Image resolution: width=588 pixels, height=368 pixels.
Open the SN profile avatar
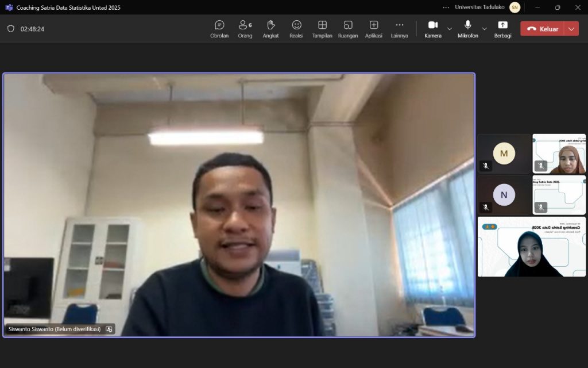(514, 7)
